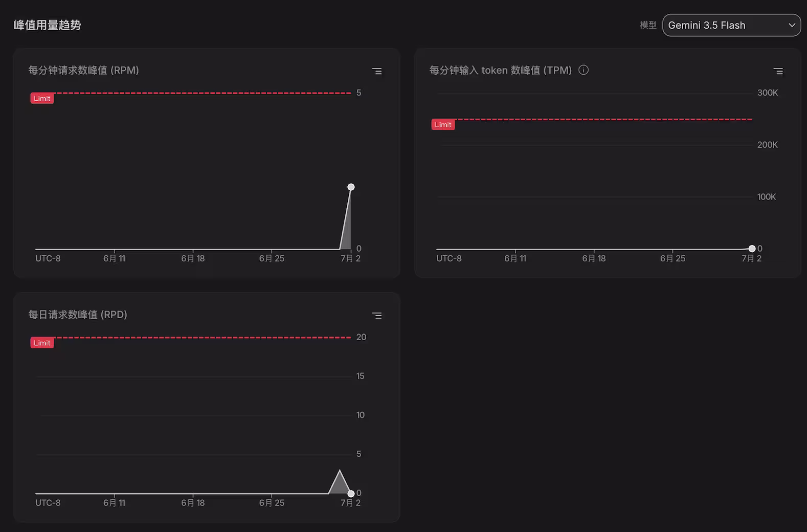The image size is (807, 532).
Task: Click the Limit badge on TPM chart
Action: point(443,124)
